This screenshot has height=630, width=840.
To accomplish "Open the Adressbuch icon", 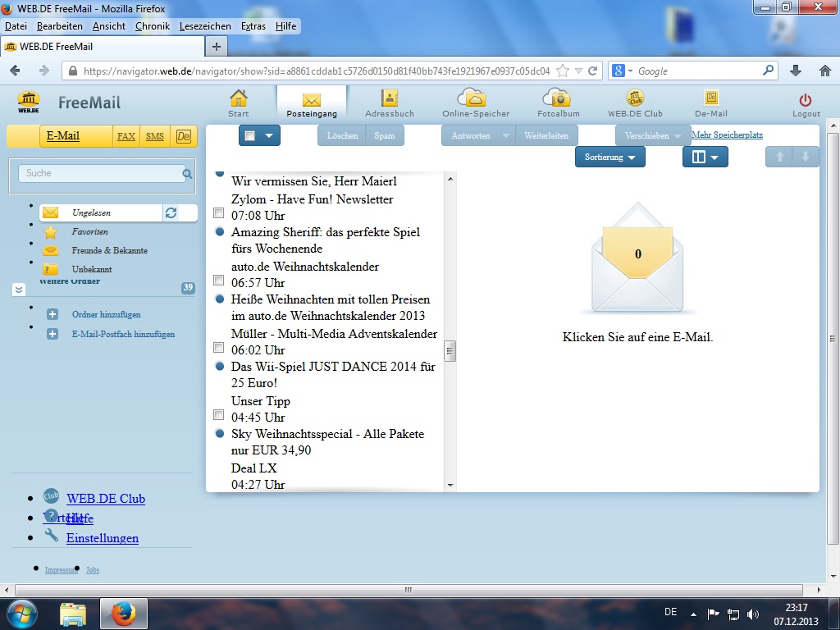I will [x=390, y=98].
